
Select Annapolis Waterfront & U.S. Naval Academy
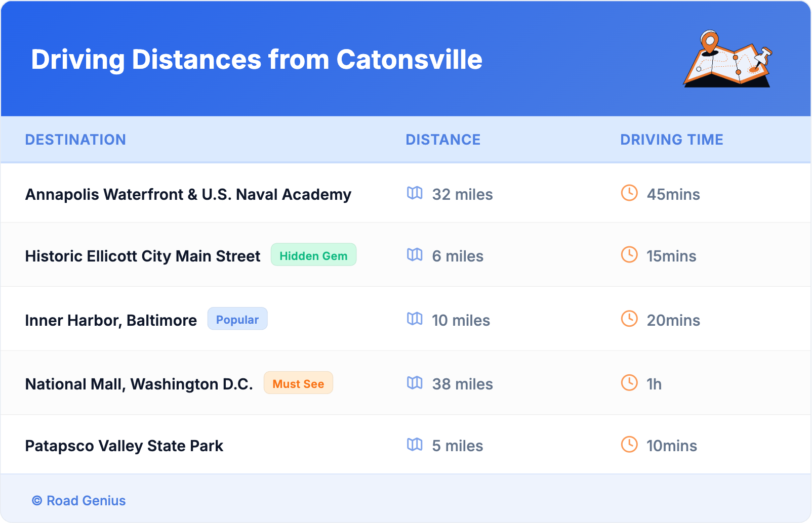(x=188, y=194)
